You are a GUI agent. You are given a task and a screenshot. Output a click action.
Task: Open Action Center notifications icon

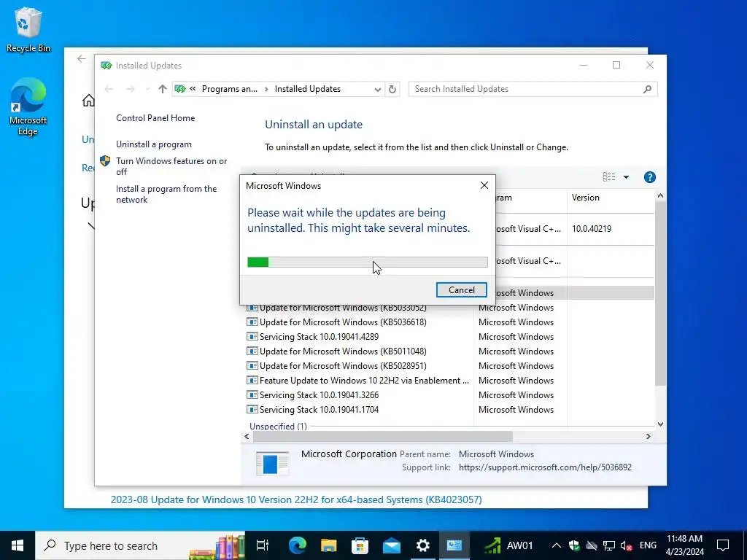[x=723, y=545]
